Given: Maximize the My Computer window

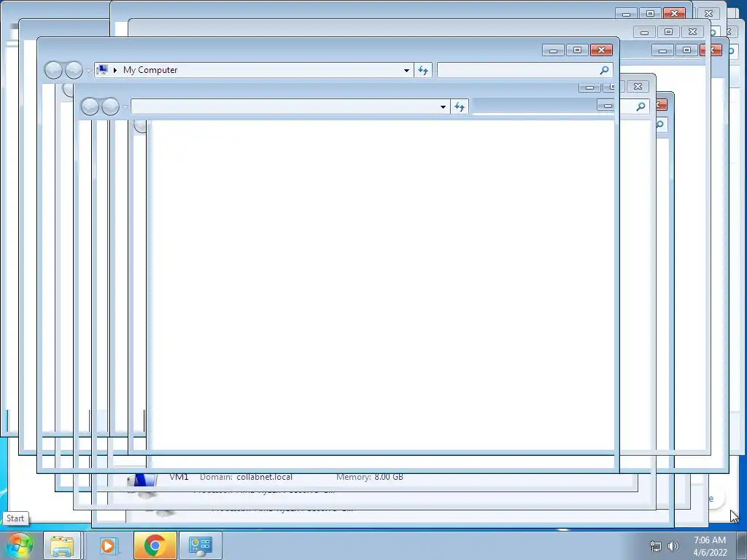Looking at the screenshot, I should (x=577, y=50).
